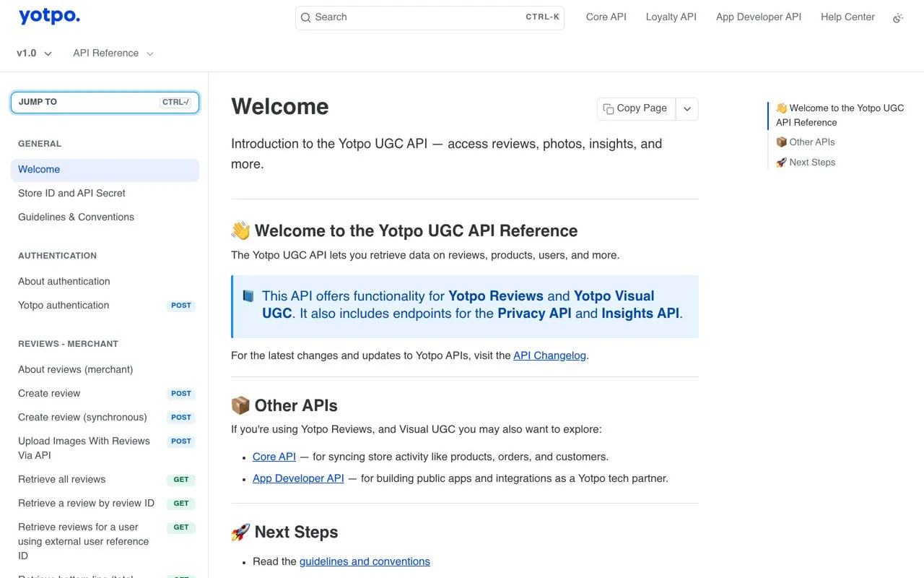Jump to Welcome to the Yotpo UGC section

[840, 116]
